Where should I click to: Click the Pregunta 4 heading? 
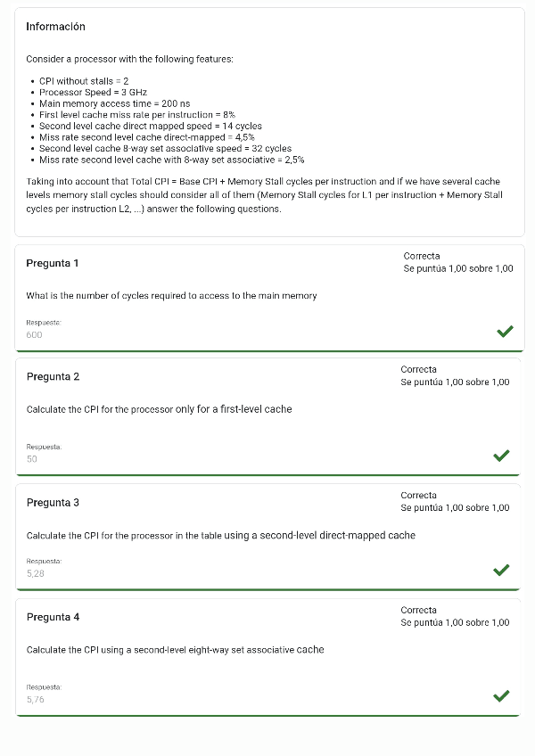tap(53, 617)
